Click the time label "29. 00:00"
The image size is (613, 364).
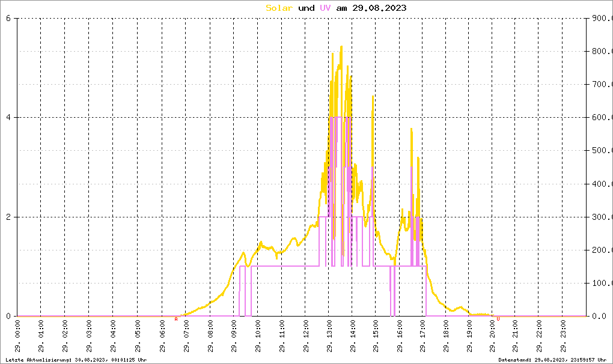[x=17, y=336]
